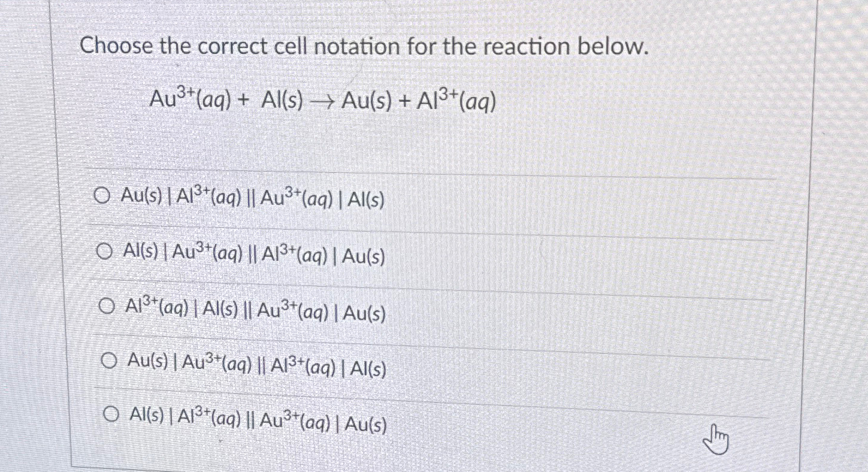
Task: Select radio button for Au(s) | Au3+(aq) || Al3+(aq) | Al(s)
Action: pyautogui.click(x=110, y=361)
